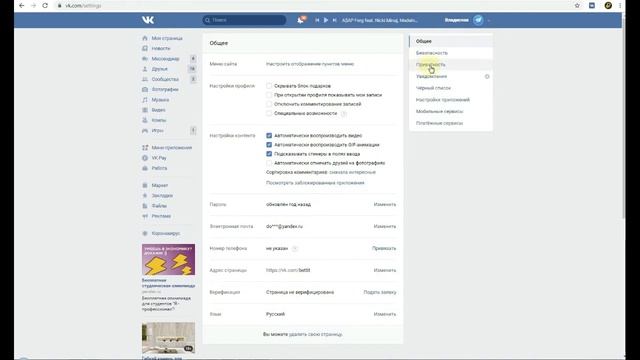
Task: Uncheck Автоматически воспроизводить GIF-анимации
Action: [x=269, y=144]
